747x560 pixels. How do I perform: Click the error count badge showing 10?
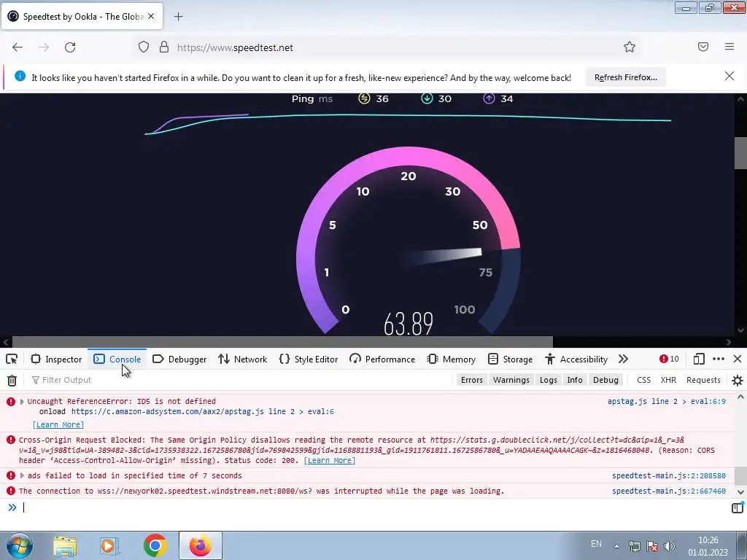pos(669,359)
